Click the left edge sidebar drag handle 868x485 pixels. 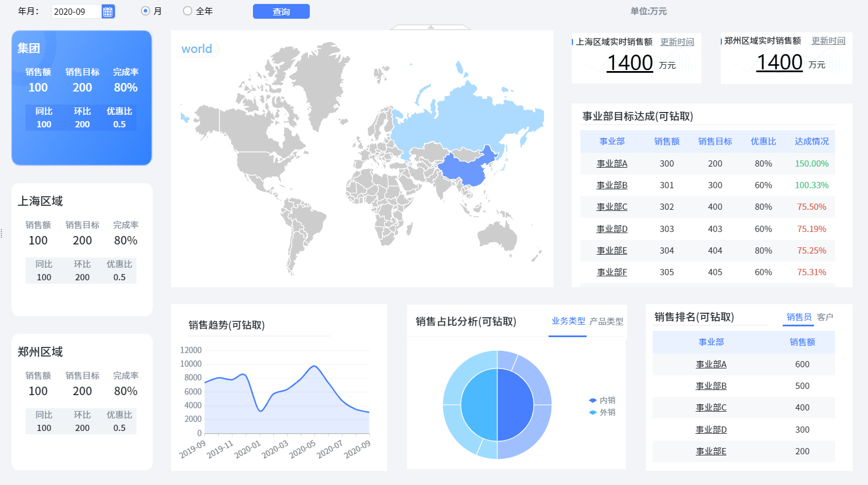click(x=2, y=233)
